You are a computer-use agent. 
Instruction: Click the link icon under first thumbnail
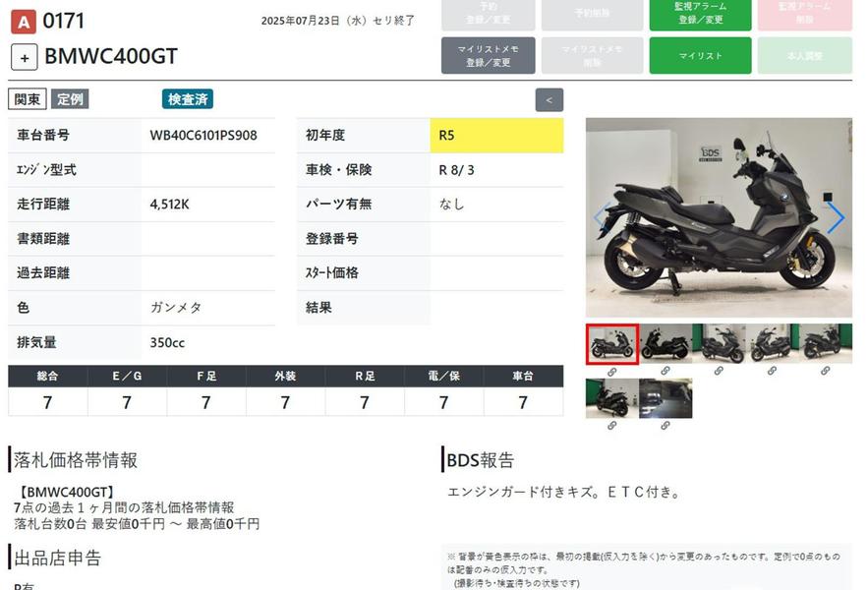pos(611,372)
